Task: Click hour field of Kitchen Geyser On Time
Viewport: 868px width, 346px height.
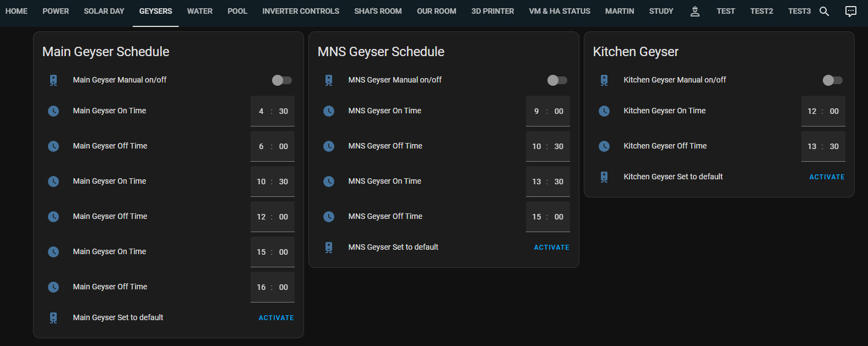Action: (x=812, y=111)
